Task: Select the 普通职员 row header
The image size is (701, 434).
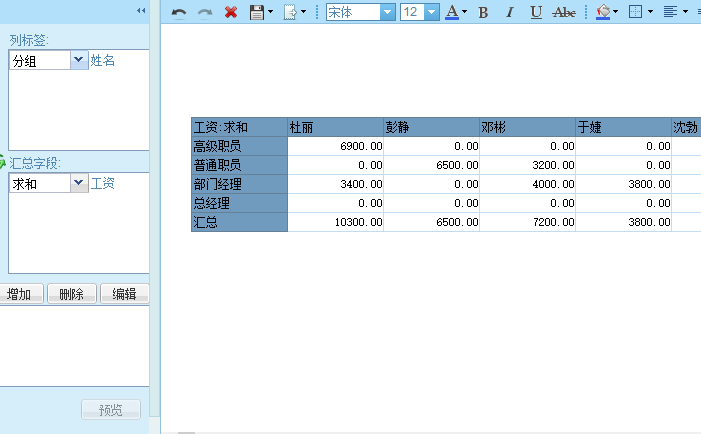Action: [239, 165]
